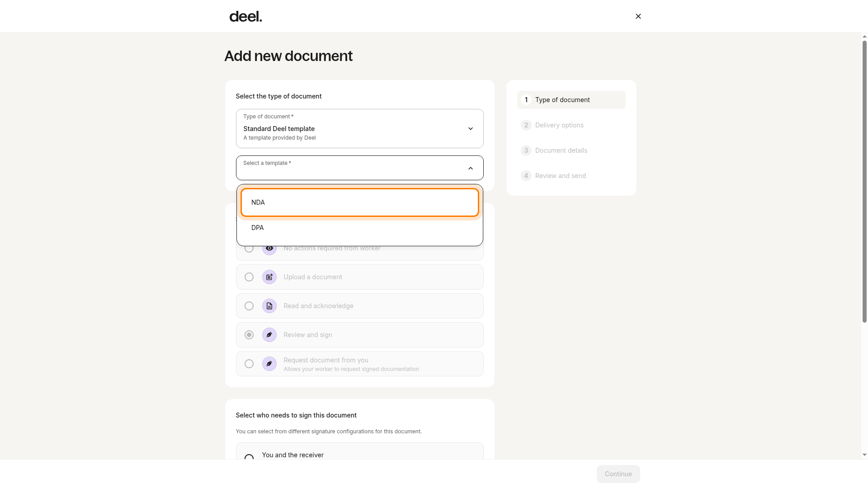
Task: Click the Select the type of document label
Action: coord(278,96)
